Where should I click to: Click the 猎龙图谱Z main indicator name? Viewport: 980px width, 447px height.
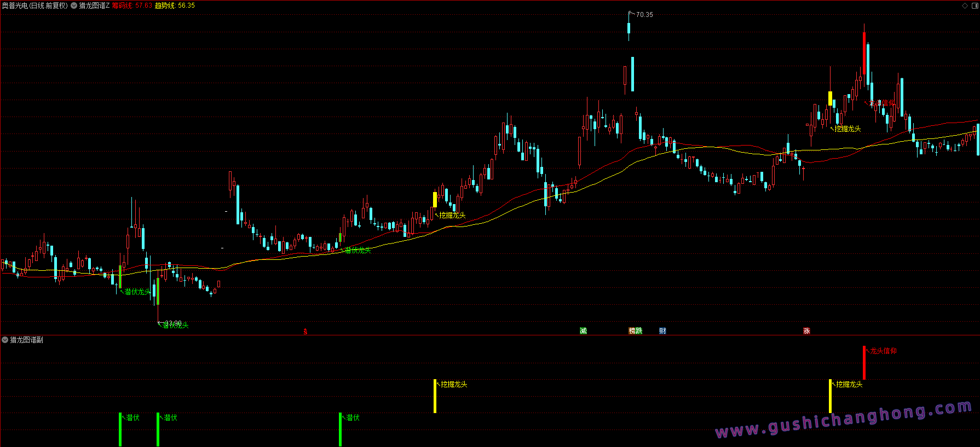[x=94, y=5]
